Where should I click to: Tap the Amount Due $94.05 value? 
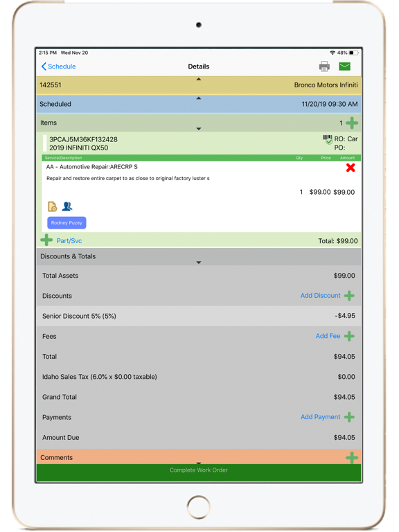pyautogui.click(x=344, y=437)
